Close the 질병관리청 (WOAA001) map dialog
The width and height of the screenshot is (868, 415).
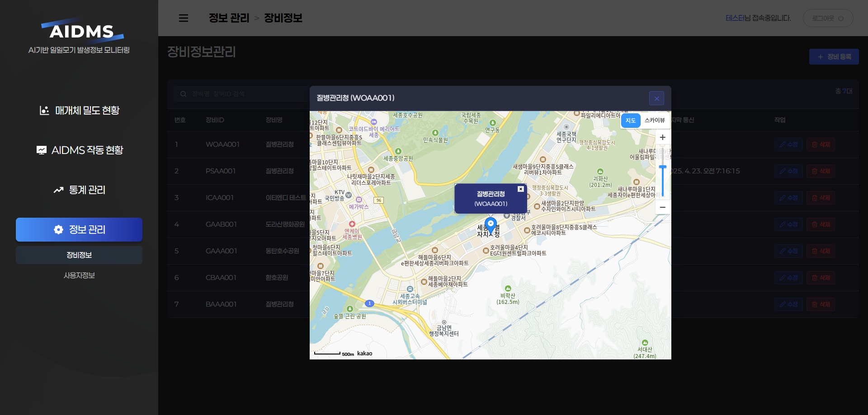point(656,98)
